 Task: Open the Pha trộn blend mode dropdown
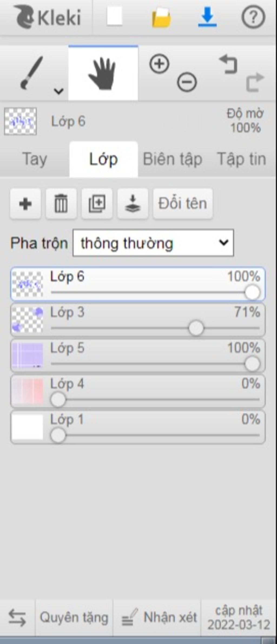click(153, 243)
